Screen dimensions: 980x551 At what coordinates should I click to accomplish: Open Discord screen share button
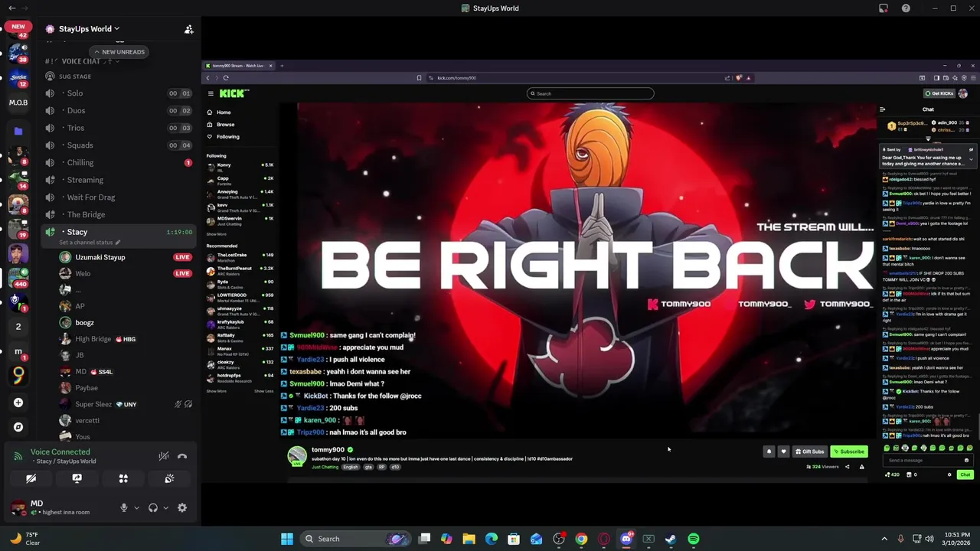(77, 478)
